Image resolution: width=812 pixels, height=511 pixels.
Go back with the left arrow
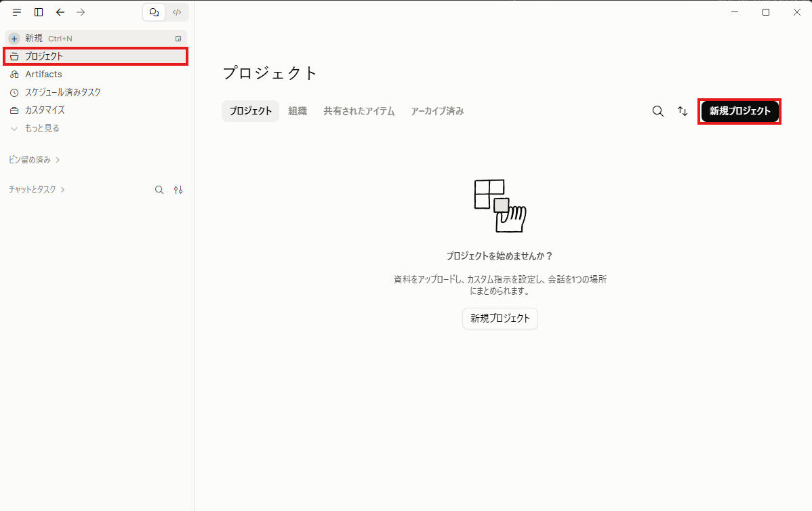[x=60, y=12]
